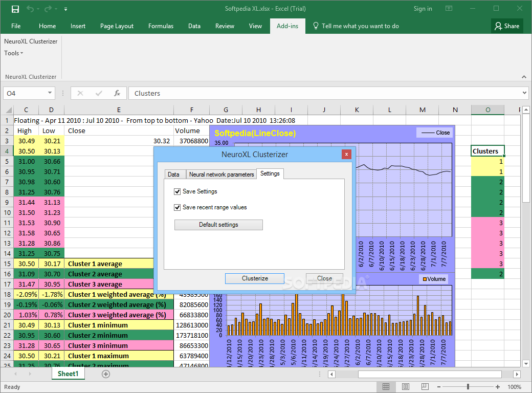This screenshot has height=393, width=532.
Task: Expand the formula bar
Action: [524, 93]
